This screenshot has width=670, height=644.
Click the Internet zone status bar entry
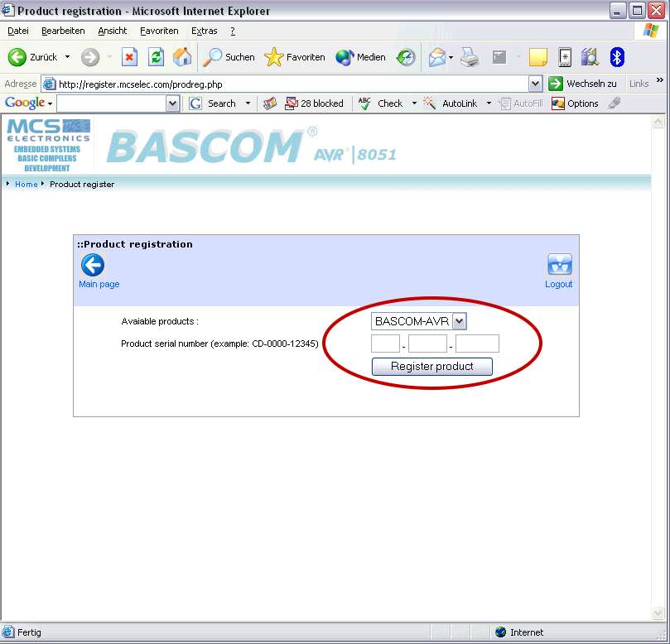(519, 632)
